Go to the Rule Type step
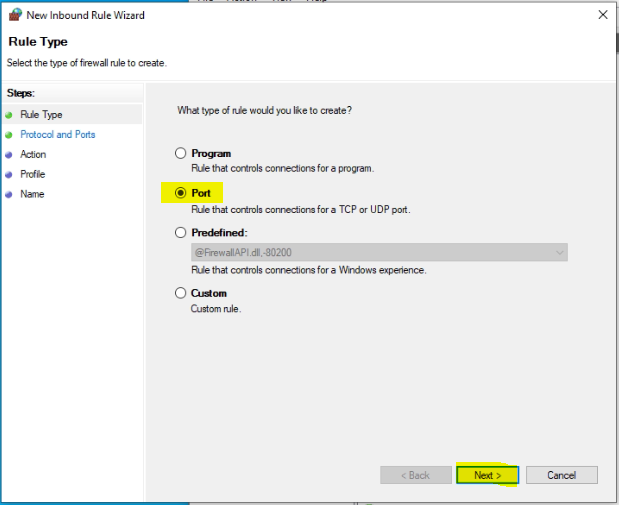This screenshot has width=619, height=505. tap(41, 115)
